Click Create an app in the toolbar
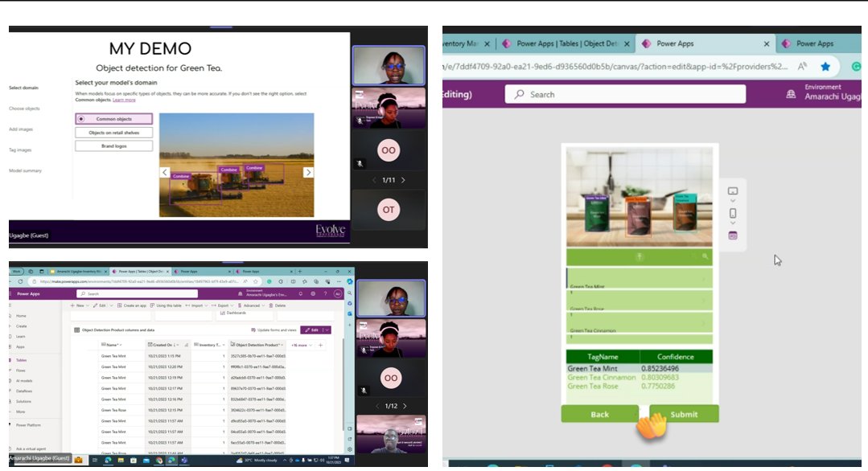Viewport: 868px width, 471px height. click(x=131, y=305)
